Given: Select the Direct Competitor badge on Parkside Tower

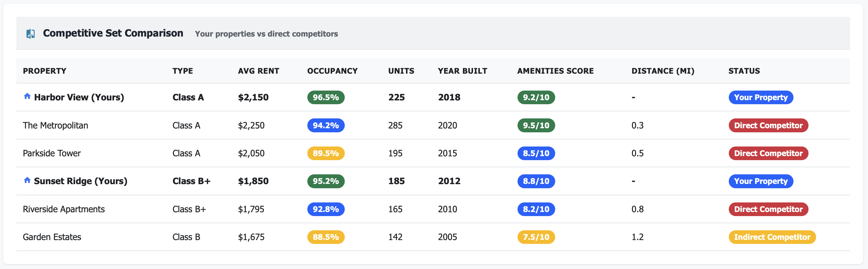Looking at the screenshot, I should coord(769,153).
